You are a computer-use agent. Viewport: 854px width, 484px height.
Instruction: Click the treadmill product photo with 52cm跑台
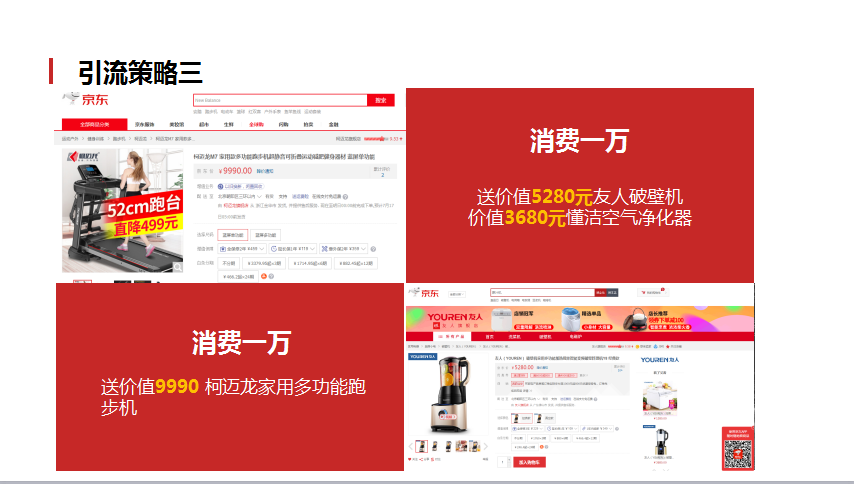point(123,211)
